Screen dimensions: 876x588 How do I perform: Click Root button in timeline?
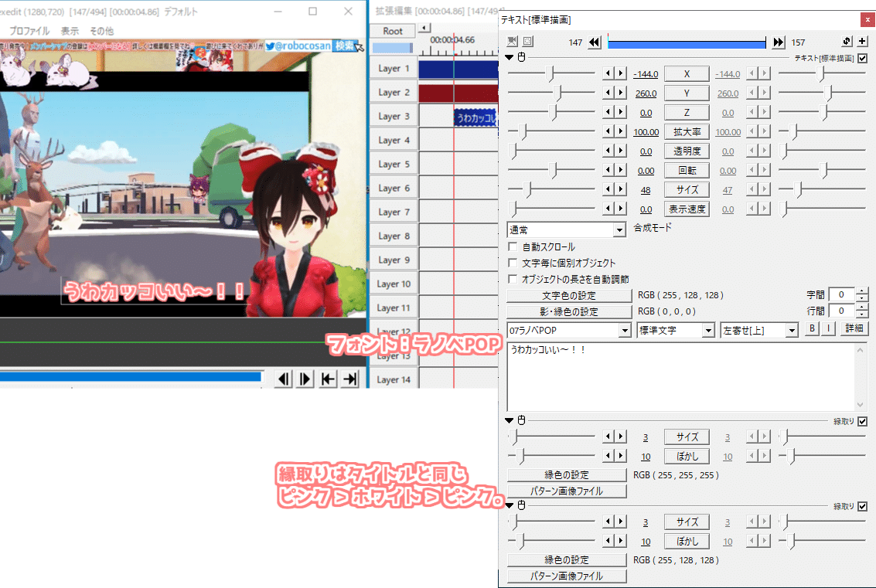[x=393, y=31]
